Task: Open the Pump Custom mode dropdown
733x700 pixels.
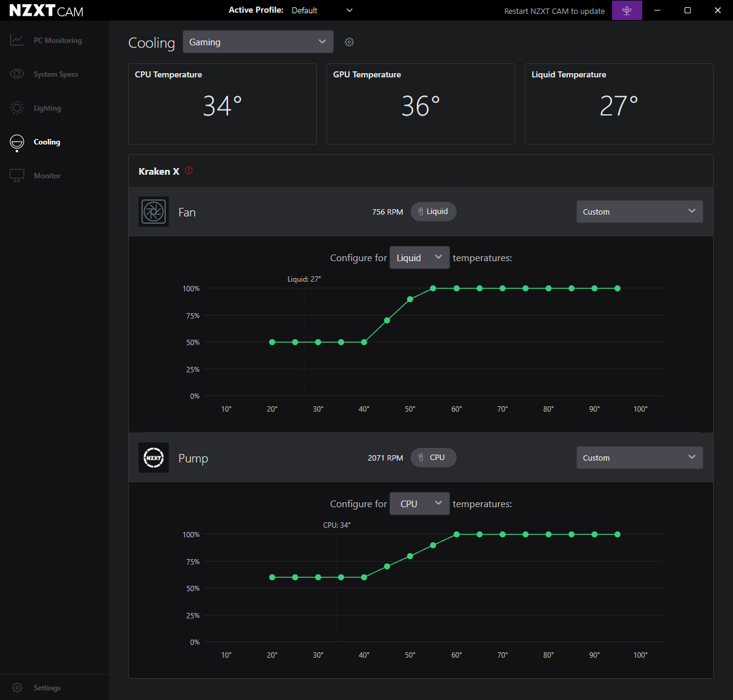Action: tap(639, 458)
